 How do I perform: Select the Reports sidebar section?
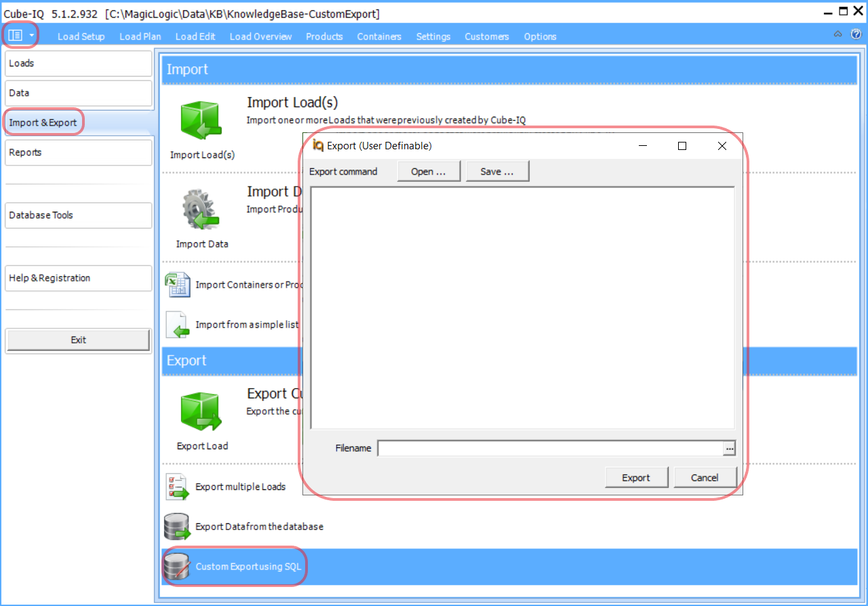[79, 153]
